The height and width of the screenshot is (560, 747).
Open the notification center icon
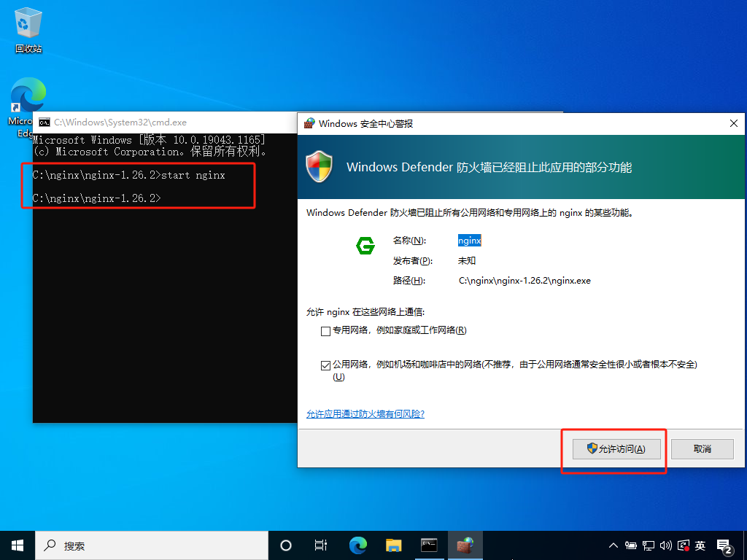(x=724, y=545)
